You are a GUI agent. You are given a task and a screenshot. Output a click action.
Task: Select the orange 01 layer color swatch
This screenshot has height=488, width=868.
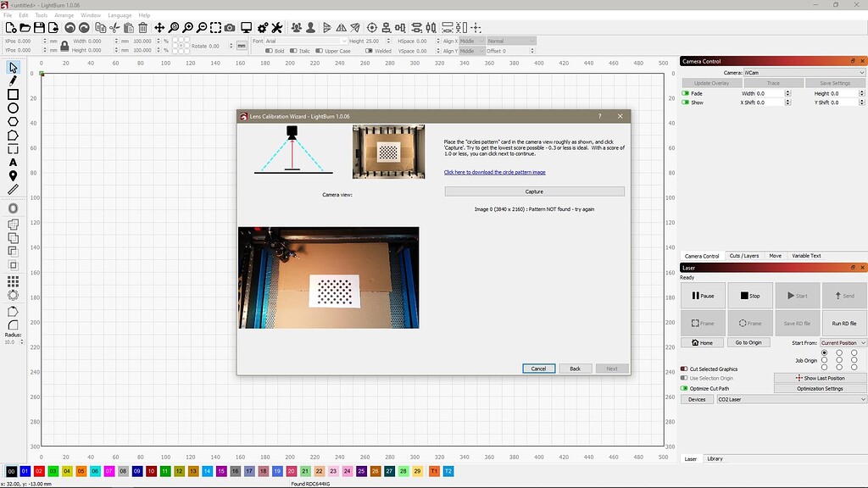click(27, 473)
